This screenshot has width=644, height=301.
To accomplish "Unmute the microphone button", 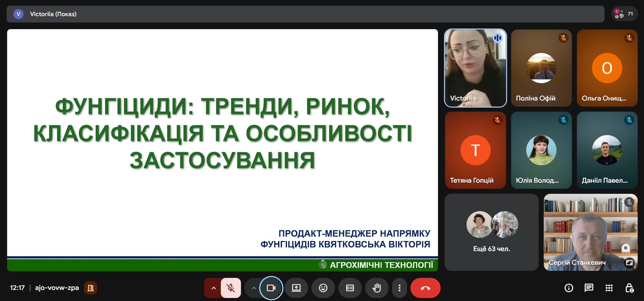I will [x=231, y=288].
